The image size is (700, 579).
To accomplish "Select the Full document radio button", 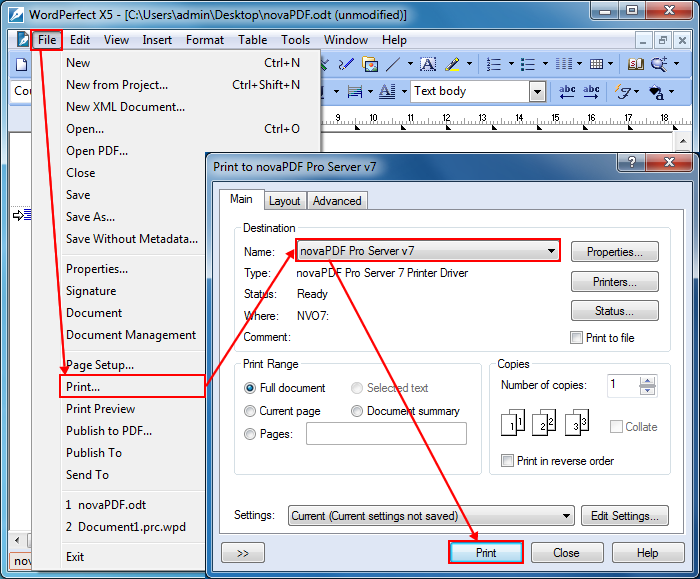I will pyautogui.click(x=250, y=387).
